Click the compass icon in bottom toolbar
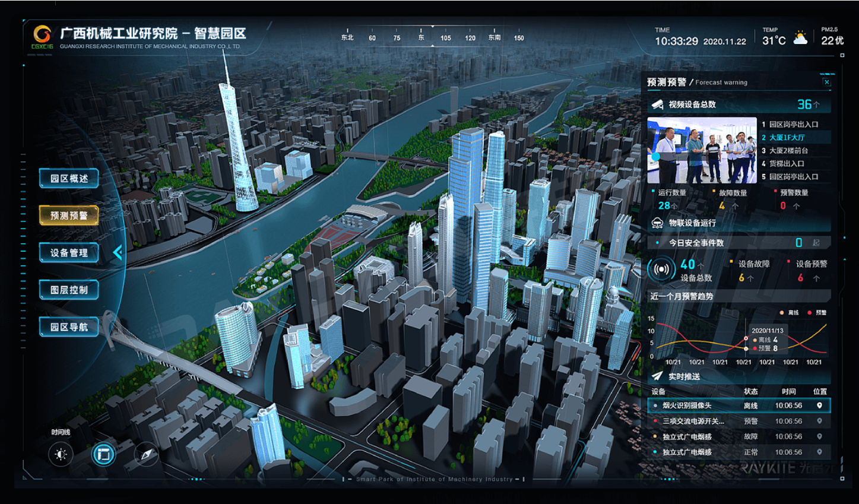This screenshot has height=504, width=859. coord(146,455)
